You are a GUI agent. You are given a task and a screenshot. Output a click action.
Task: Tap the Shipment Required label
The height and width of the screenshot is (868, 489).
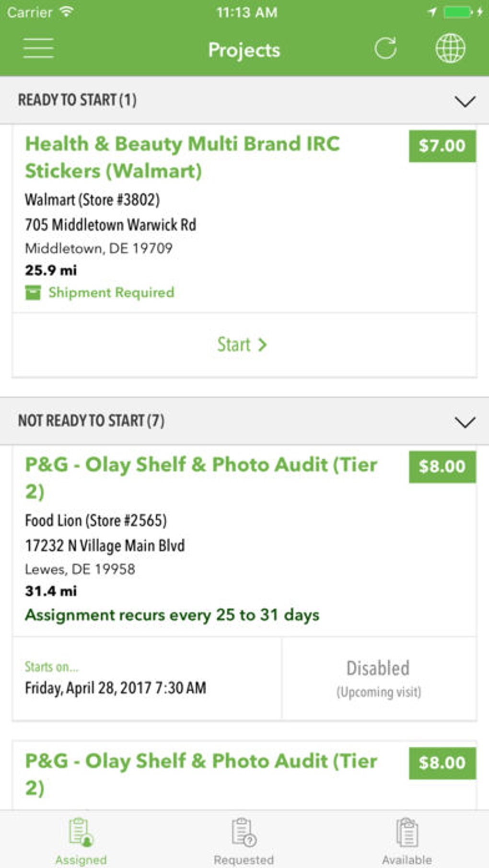pos(111,292)
